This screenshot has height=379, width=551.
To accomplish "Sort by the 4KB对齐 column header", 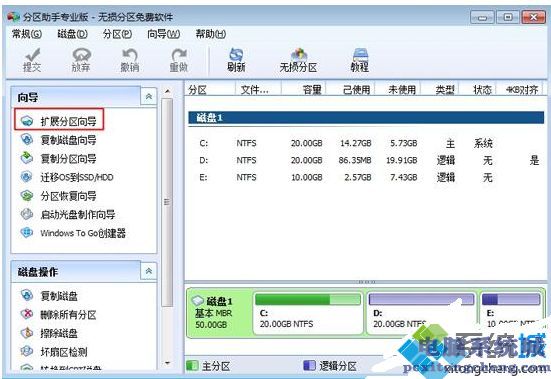I will [519, 90].
